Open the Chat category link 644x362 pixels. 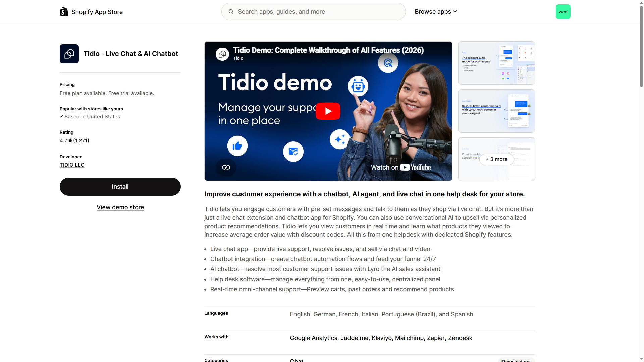(297, 360)
